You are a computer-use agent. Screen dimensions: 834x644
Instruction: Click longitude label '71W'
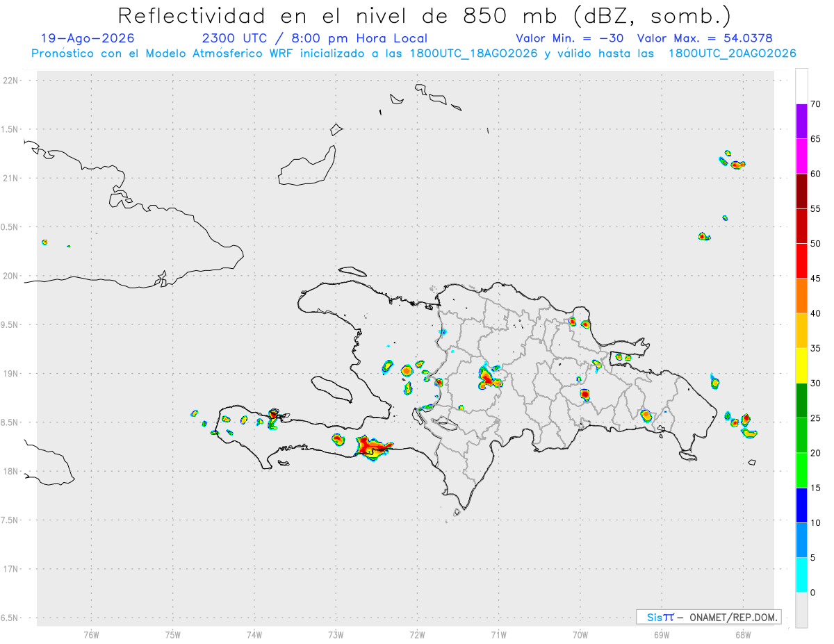pyautogui.click(x=498, y=634)
